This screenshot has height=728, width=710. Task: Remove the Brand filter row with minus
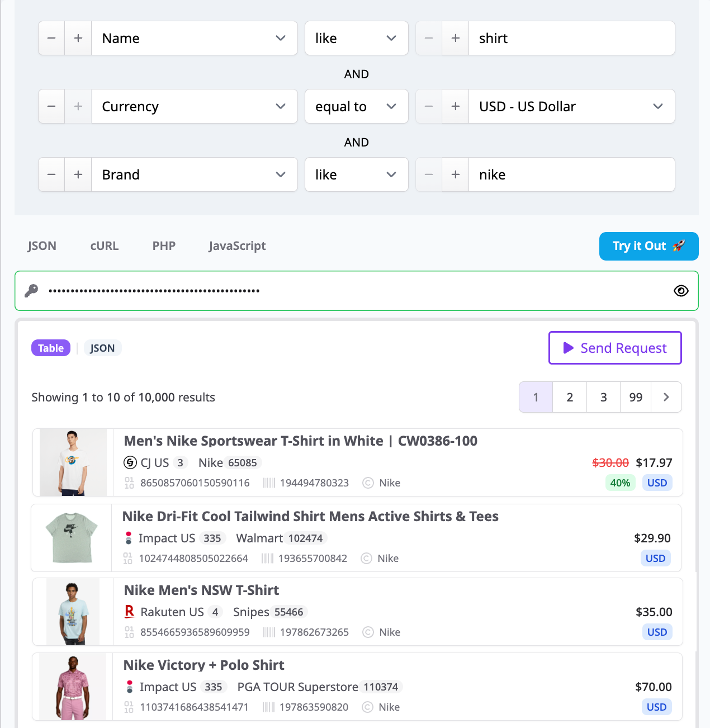click(x=51, y=174)
